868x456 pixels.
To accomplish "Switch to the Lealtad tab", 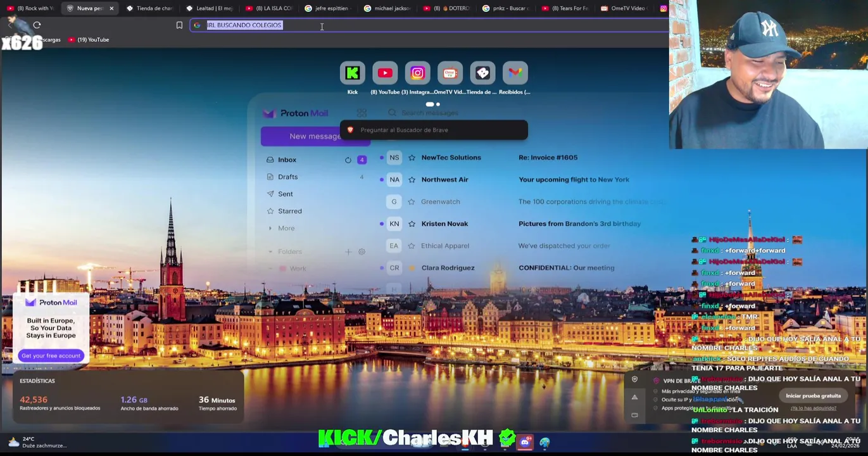I will (210, 8).
